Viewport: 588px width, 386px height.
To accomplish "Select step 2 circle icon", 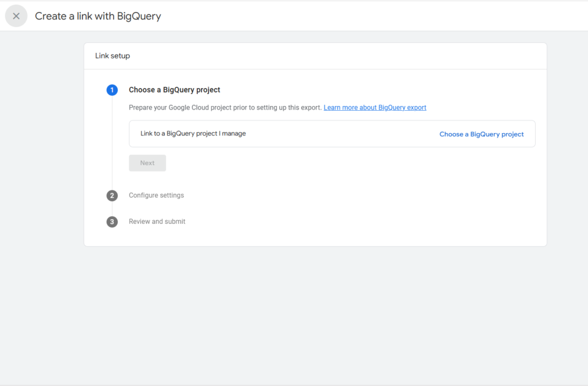I will pos(112,196).
